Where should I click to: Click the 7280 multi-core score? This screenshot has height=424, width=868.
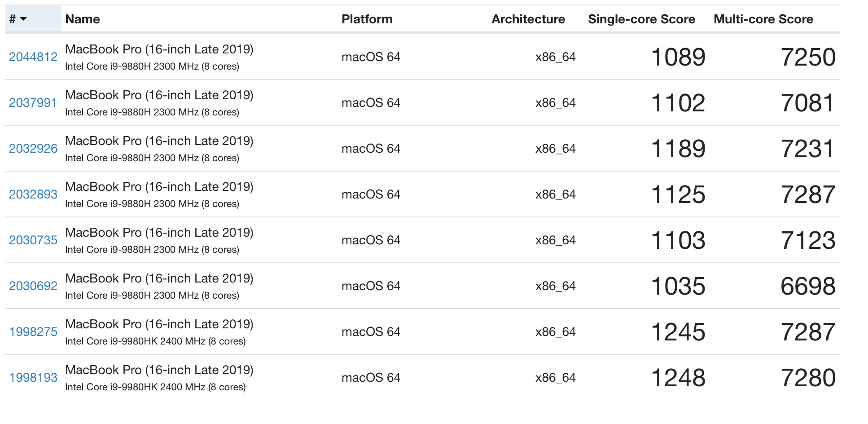click(x=807, y=378)
